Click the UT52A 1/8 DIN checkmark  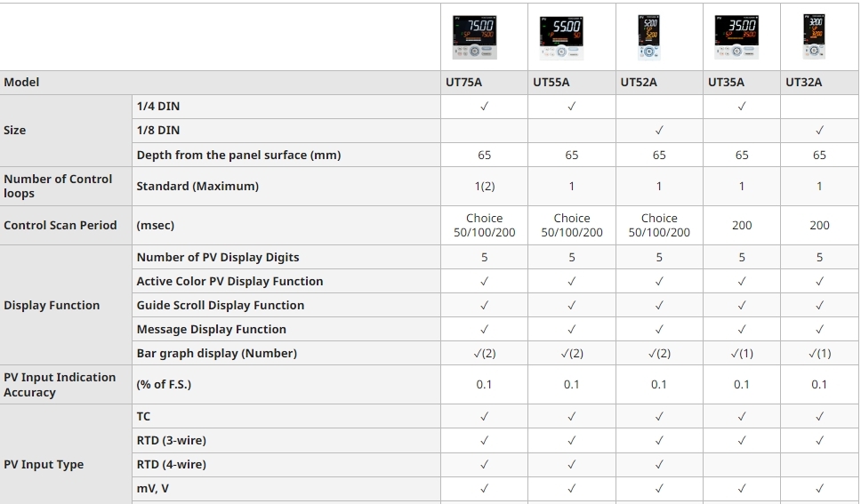point(659,131)
